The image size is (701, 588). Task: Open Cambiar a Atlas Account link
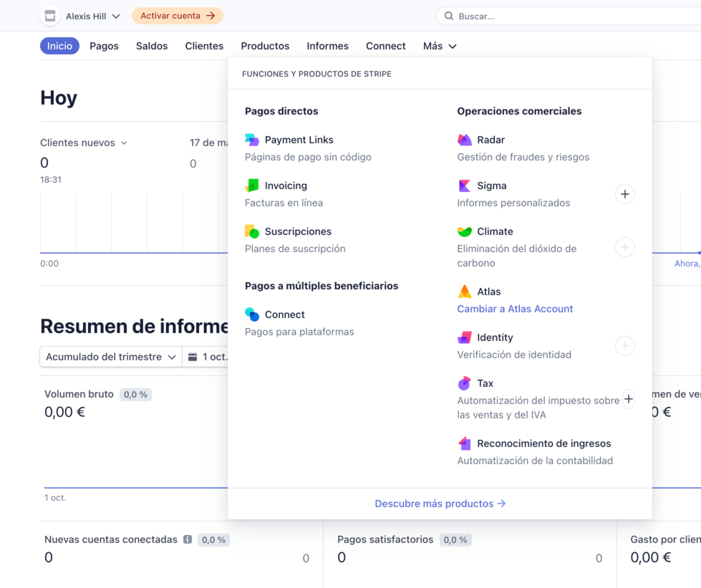pos(515,309)
